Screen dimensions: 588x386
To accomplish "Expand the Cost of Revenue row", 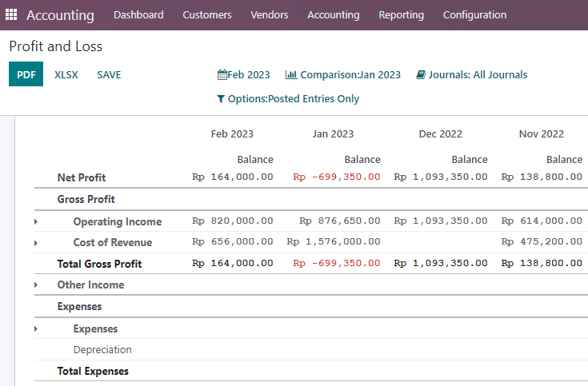I will pos(36,243).
